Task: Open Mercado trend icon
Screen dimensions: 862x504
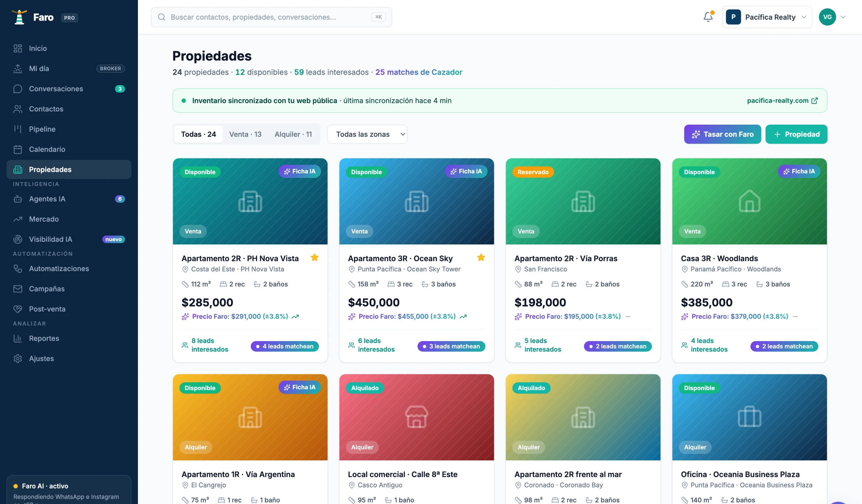Action: [18, 219]
